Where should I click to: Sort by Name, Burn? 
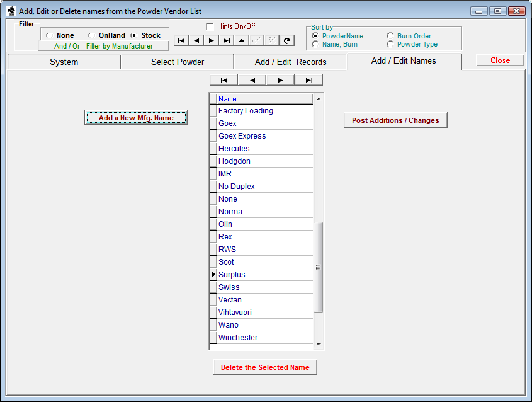[x=334, y=44]
